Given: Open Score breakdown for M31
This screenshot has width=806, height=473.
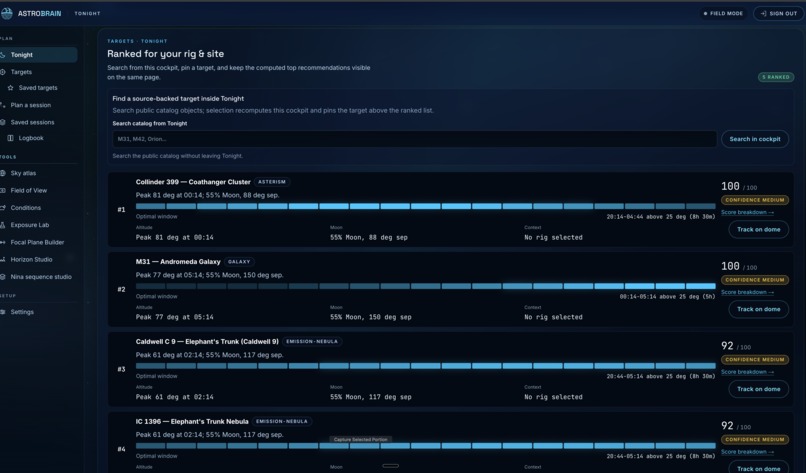Looking at the screenshot, I should coord(747,292).
